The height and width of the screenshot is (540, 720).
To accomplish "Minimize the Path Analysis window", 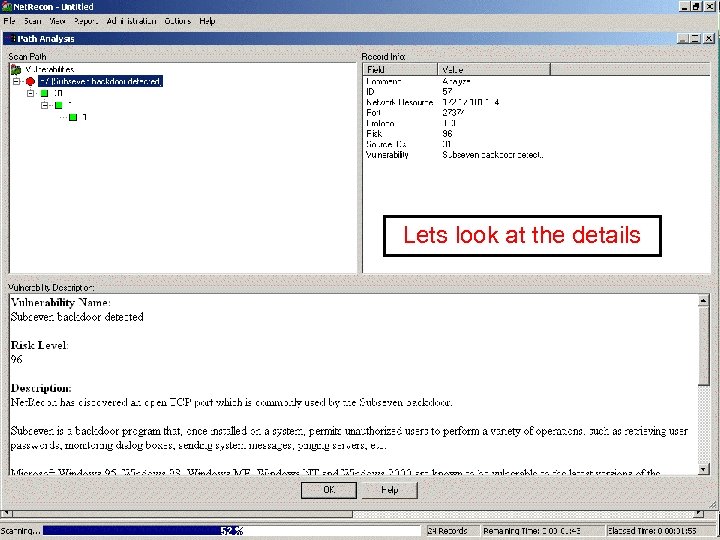I will [x=683, y=39].
